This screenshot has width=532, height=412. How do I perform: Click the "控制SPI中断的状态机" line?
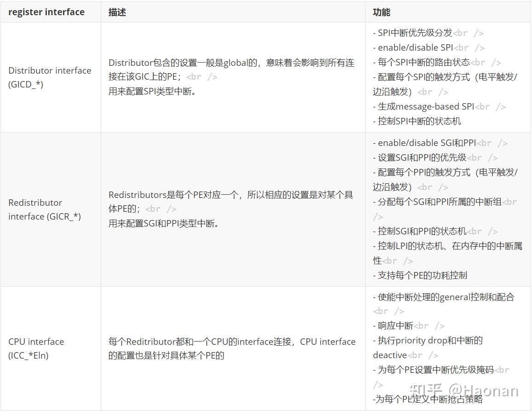[418, 121]
